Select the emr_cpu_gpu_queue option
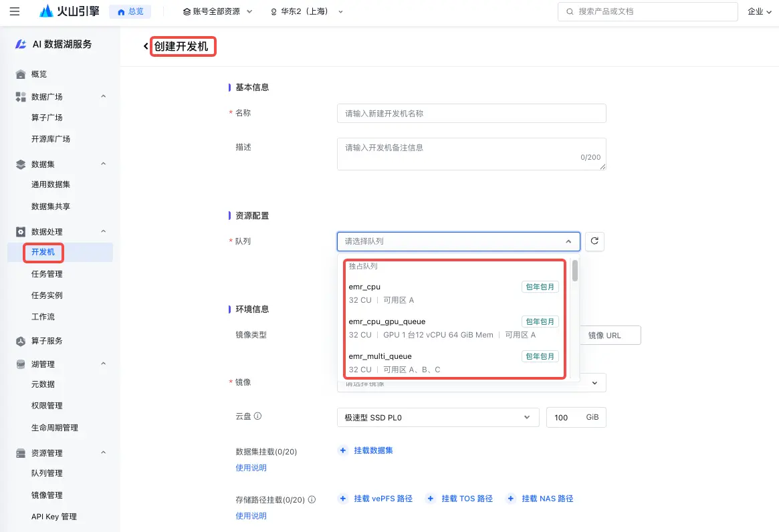 [x=453, y=328]
